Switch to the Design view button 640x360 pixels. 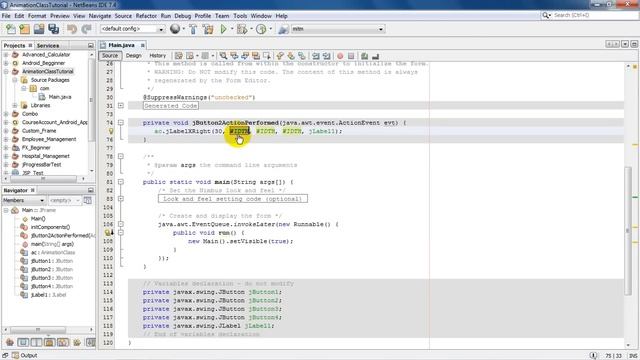click(133, 56)
